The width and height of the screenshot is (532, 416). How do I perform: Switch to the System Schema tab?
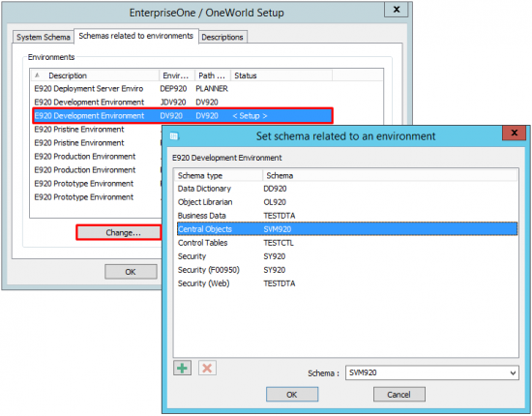pos(44,37)
